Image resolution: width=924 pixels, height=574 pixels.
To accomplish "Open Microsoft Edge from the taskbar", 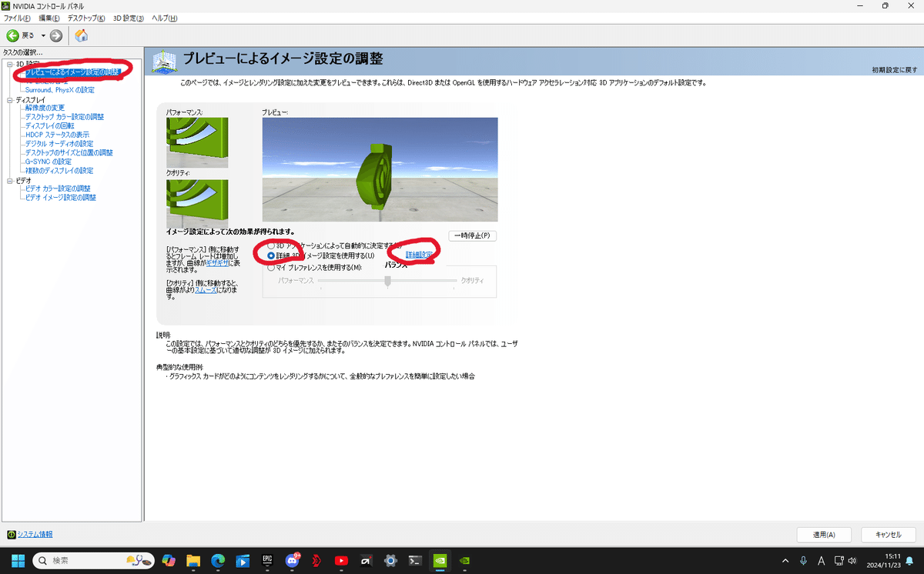I will [218, 561].
